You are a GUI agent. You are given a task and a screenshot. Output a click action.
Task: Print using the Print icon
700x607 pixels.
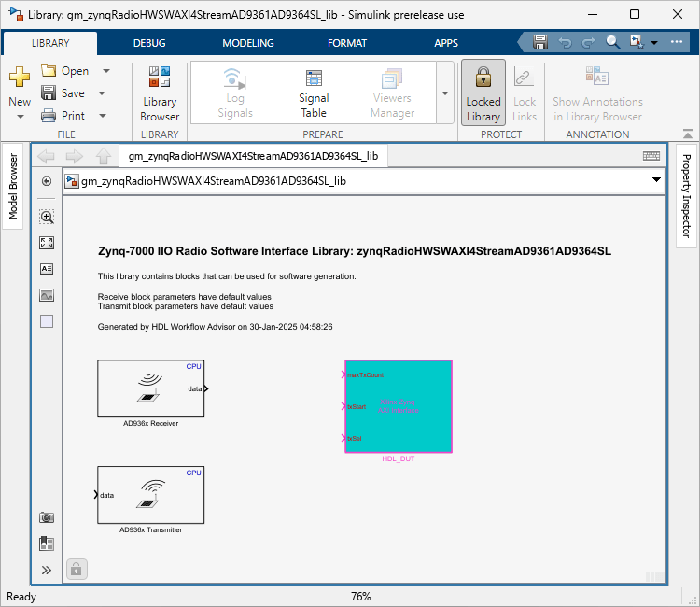pos(49,116)
